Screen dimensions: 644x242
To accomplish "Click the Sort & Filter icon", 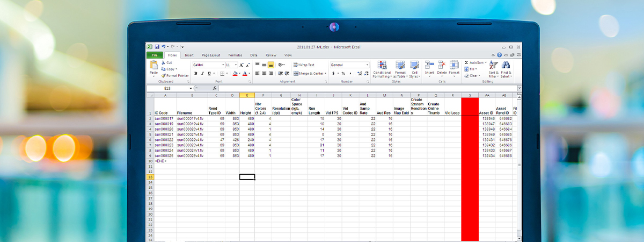I will click(493, 66).
